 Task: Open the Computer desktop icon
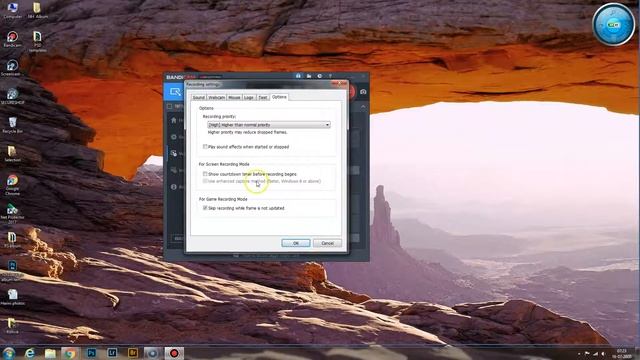12,10
